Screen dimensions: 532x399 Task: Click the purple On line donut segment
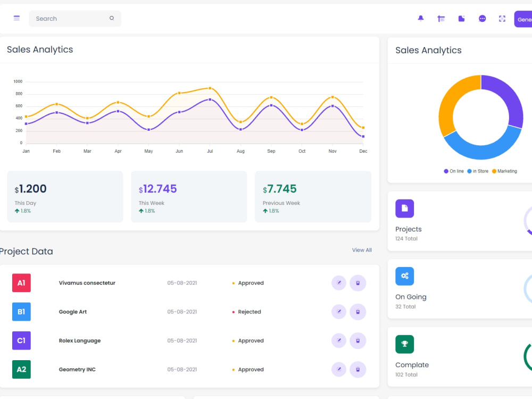(x=511, y=98)
